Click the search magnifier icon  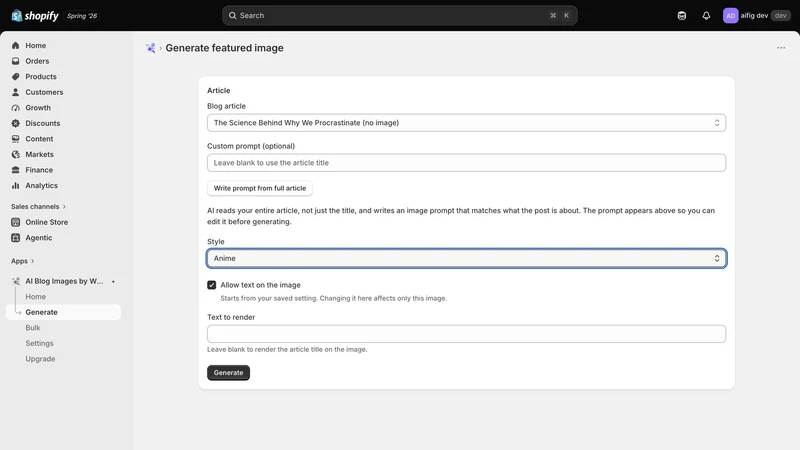233,16
